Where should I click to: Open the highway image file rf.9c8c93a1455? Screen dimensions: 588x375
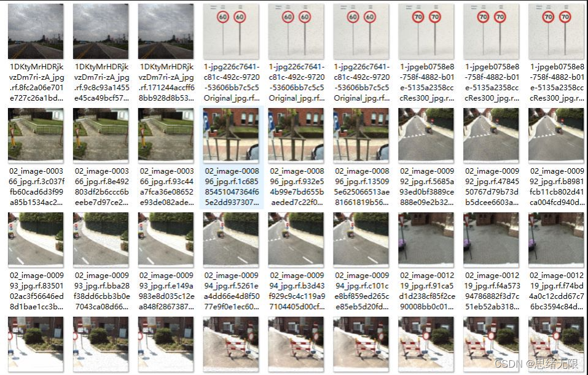101,31
